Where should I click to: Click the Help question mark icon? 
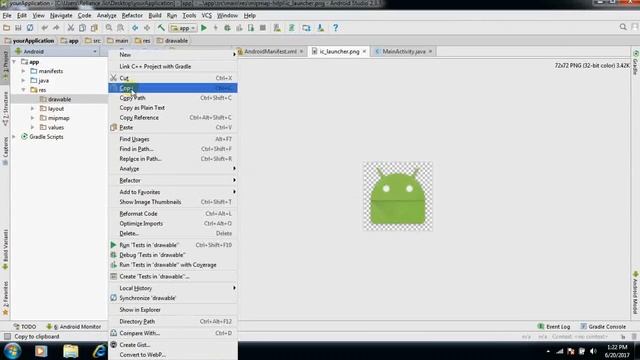[335, 28]
